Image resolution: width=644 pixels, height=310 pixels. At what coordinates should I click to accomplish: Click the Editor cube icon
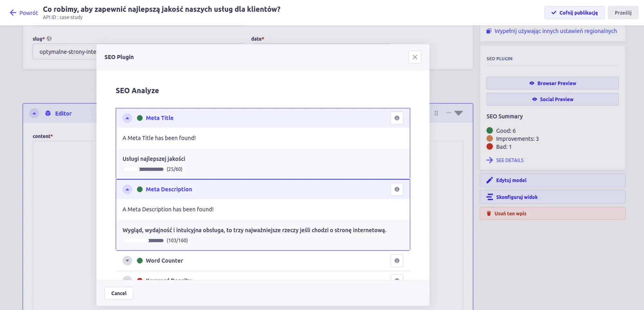coord(48,113)
